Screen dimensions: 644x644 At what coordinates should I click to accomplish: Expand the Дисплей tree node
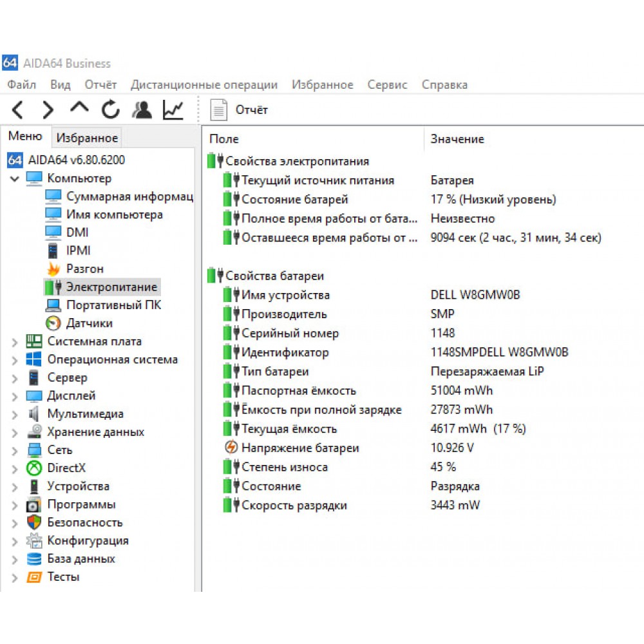coord(15,396)
